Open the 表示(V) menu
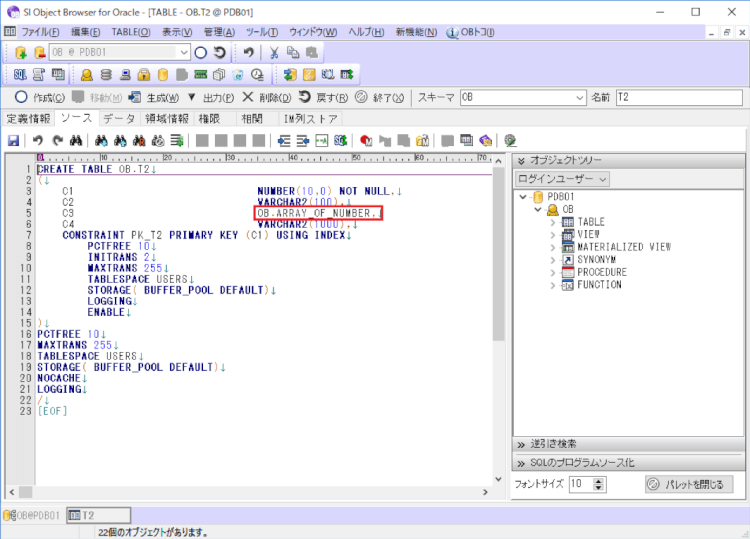The width and height of the screenshot is (750, 539). coord(177,32)
